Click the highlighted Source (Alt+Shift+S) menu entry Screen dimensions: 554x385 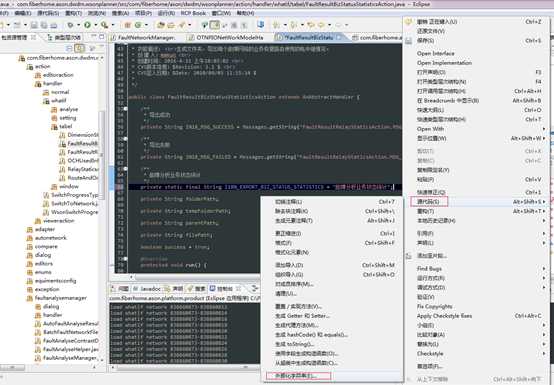429,202
